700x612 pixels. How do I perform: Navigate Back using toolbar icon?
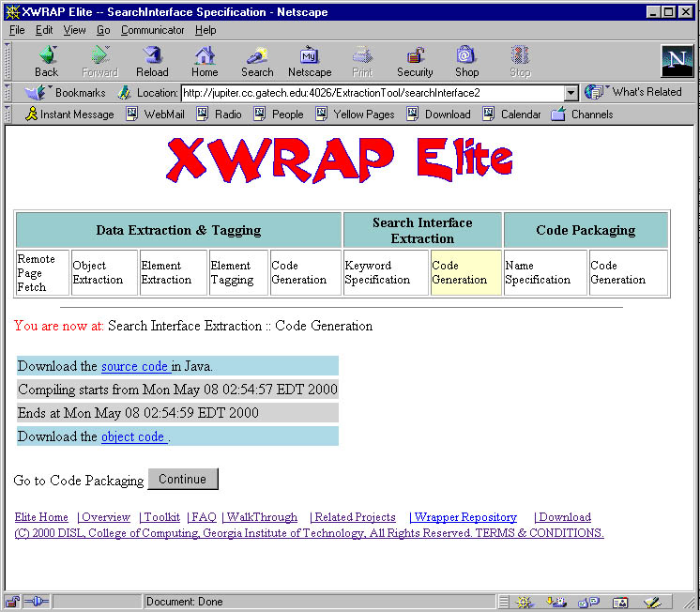coord(46,61)
